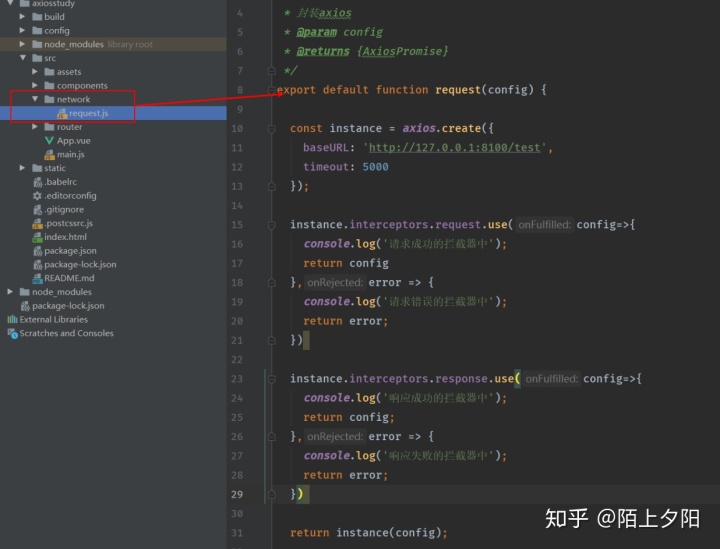Image resolution: width=720 pixels, height=549 pixels.
Task: Click the components folder icon
Action: (x=50, y=86)
